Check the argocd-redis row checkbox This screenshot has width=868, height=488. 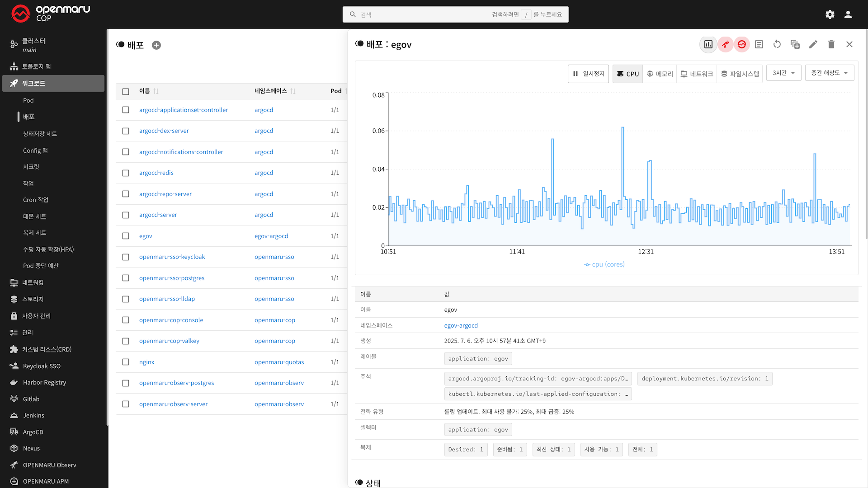point(126,173)
